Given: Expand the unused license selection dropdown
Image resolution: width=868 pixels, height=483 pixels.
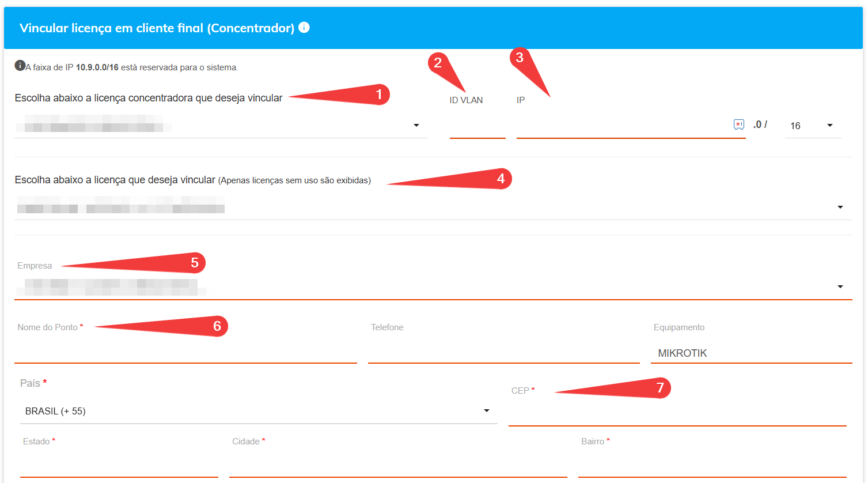Looking at the screenshot, I should click(840, 207).
